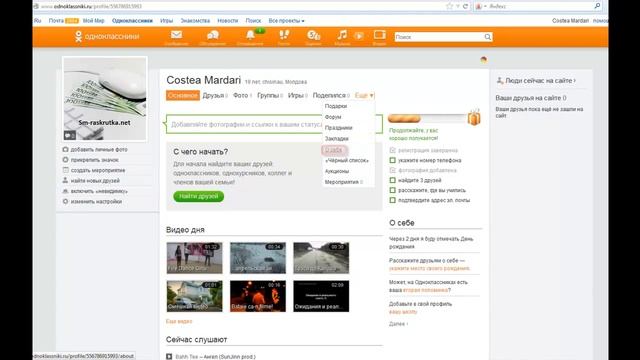
Task: Bookmark the page with the star icon
Action: (x=449, y=6)
